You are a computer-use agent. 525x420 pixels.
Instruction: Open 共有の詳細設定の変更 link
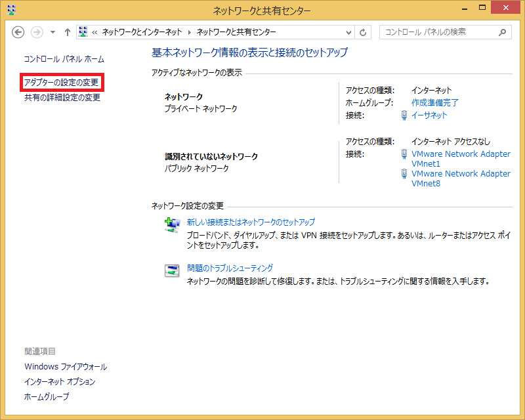pos(62,98)
